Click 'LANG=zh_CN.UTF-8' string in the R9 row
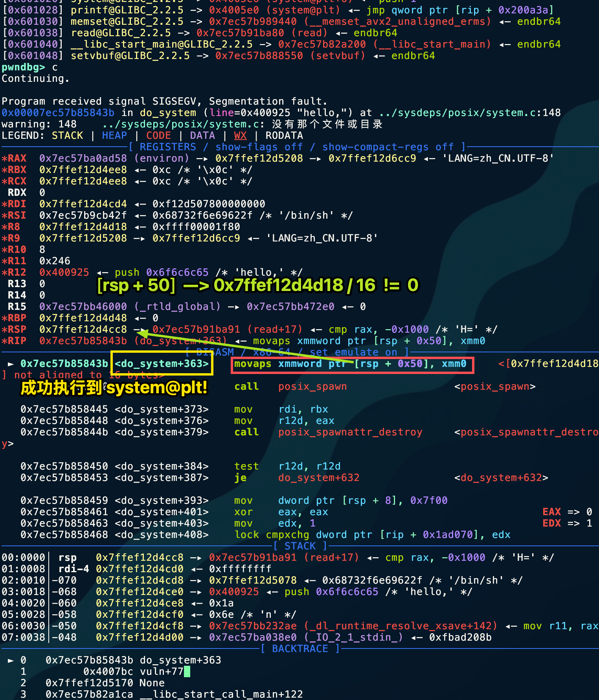This screenshot has width=599, height=700. coord(322,238)
